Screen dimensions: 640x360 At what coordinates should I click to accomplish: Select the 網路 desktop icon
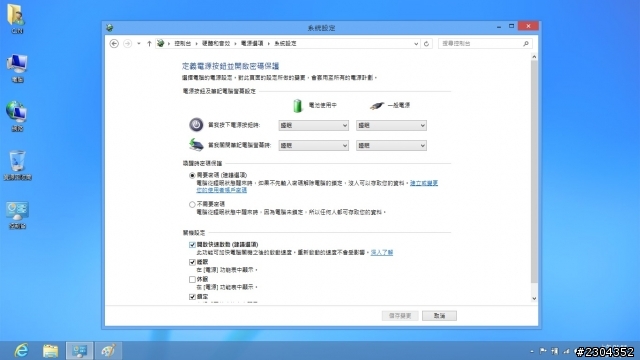(17, 117)
